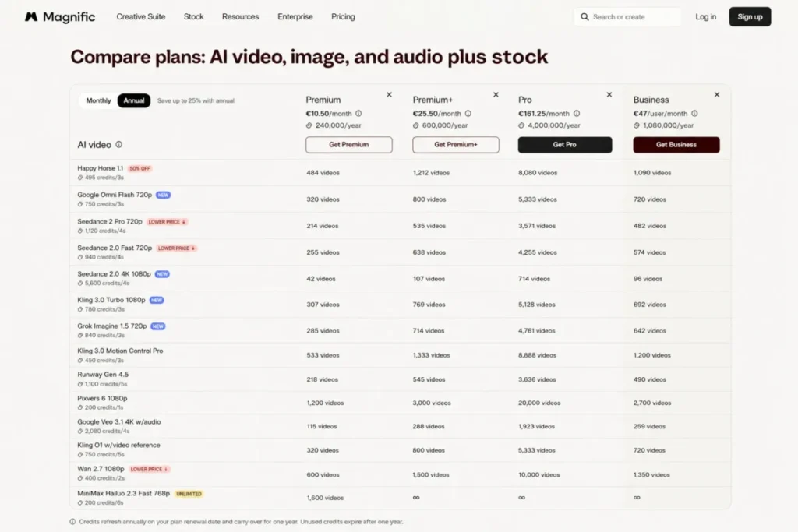798x532 pixels.
Task: Click the 20,000 videos cell for Pixvers 6
Action: pyautogui.click(x=539, y=403)
